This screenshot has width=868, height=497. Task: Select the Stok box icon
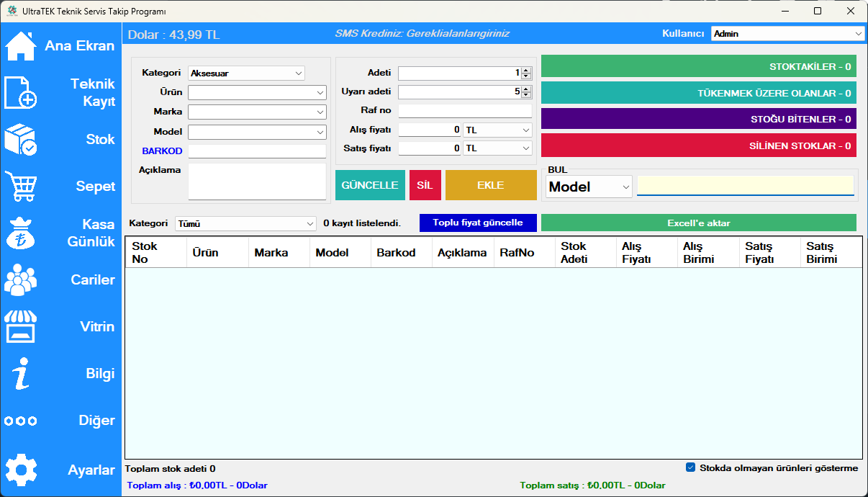[21, 140]
